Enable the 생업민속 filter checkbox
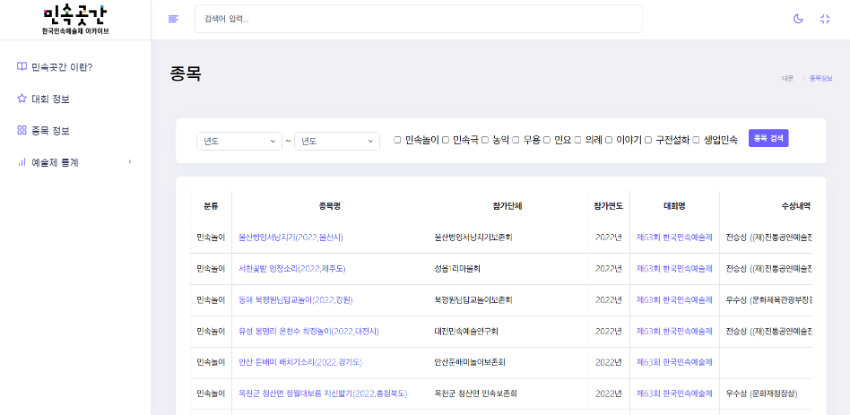Image resolution: width=850 pixels, height=415 pixels. (x=696, y=140)
